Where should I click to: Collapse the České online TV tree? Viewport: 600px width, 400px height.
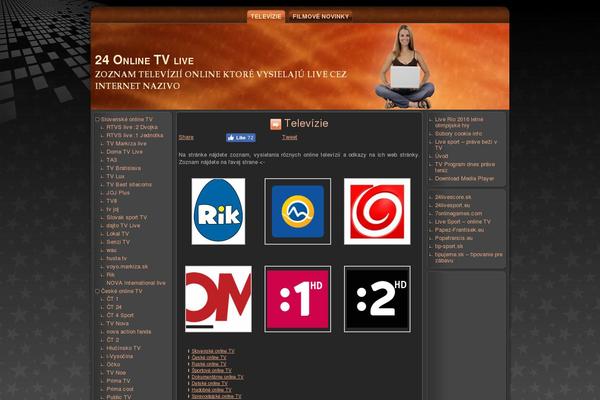[97, 291]
